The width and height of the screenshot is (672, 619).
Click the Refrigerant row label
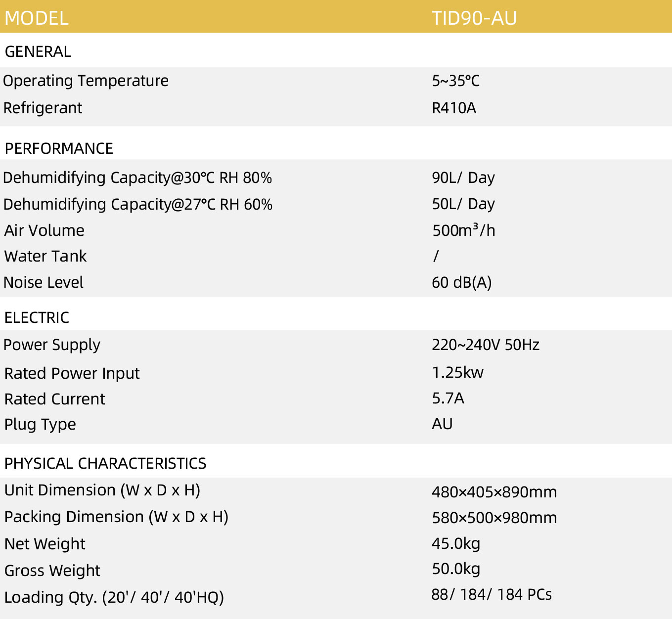coord(43,108)
